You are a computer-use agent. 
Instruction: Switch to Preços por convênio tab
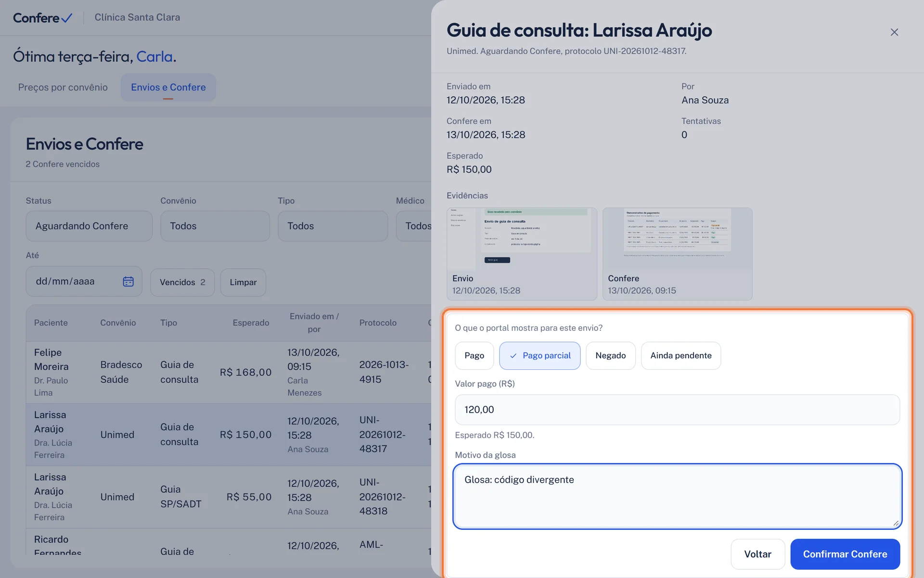pos(63,87)
